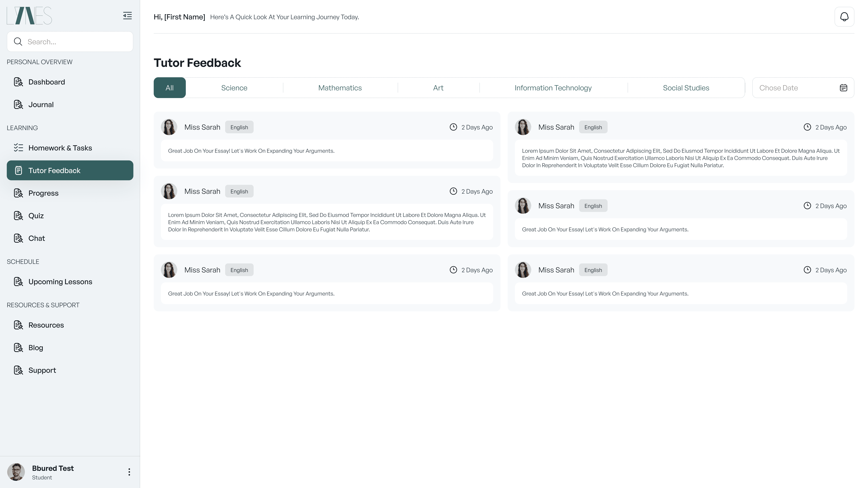Viewport: 868px width, 488px height.
Task: Open the Chose Date picker field
Action: click(x=795, y=88)
